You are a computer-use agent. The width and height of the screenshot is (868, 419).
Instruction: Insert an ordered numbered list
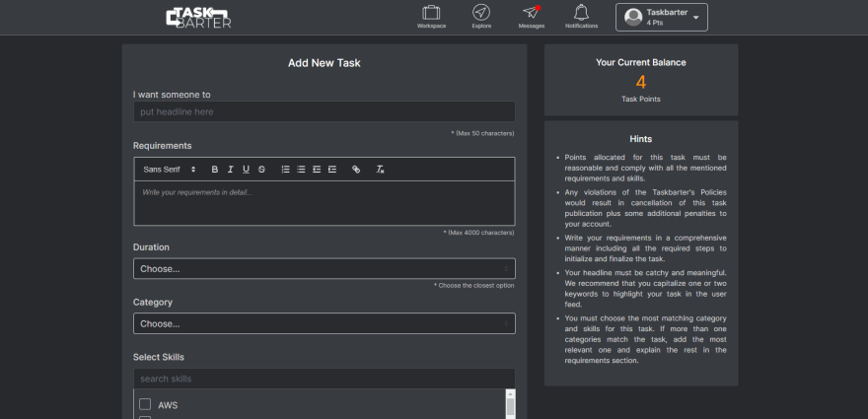tap(286, 170)
